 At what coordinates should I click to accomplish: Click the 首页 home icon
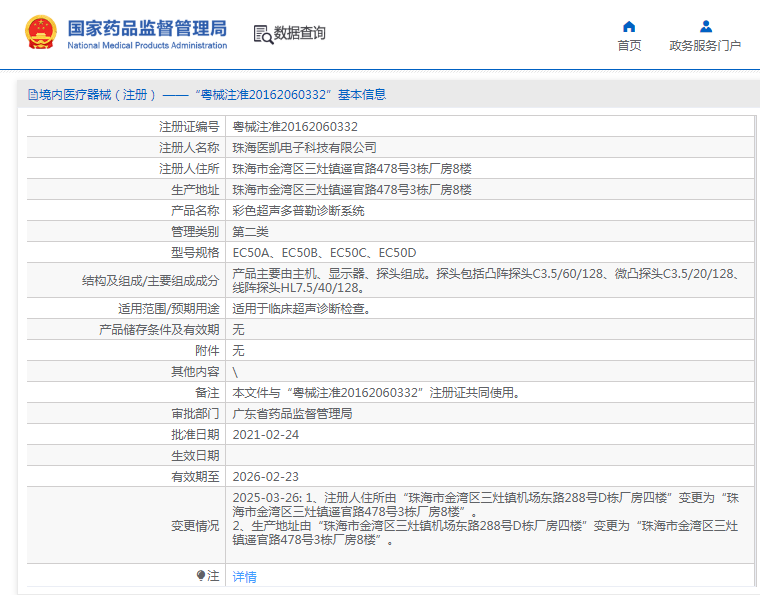click(x=629, y=26)
